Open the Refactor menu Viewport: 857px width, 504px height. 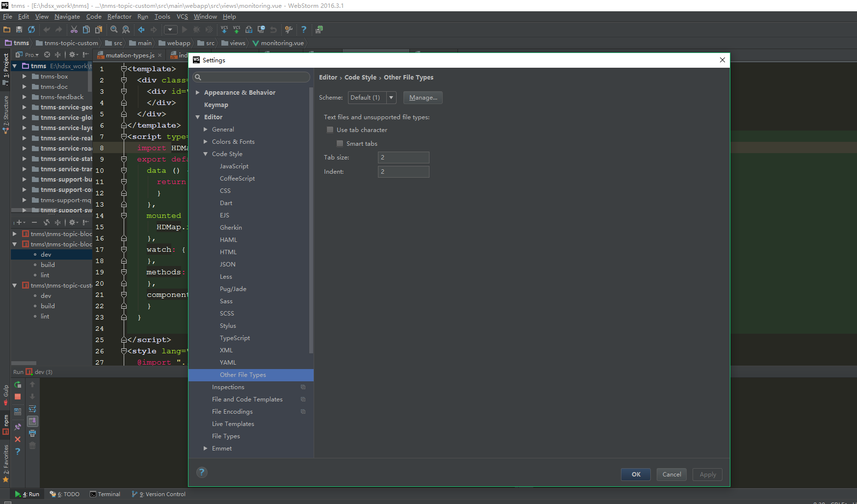pos(119,16)
